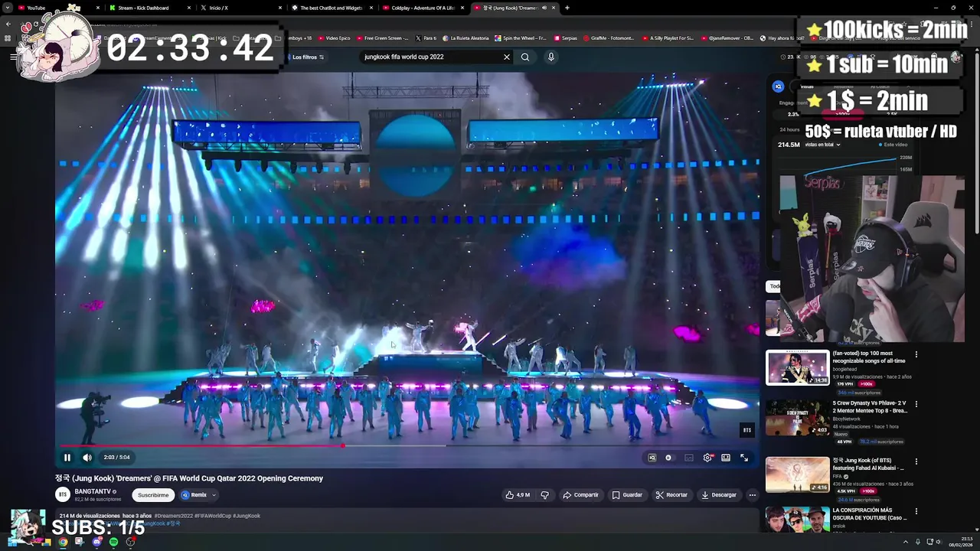Open the player settings gear icon
980x551 pixels.
(707, 458)
